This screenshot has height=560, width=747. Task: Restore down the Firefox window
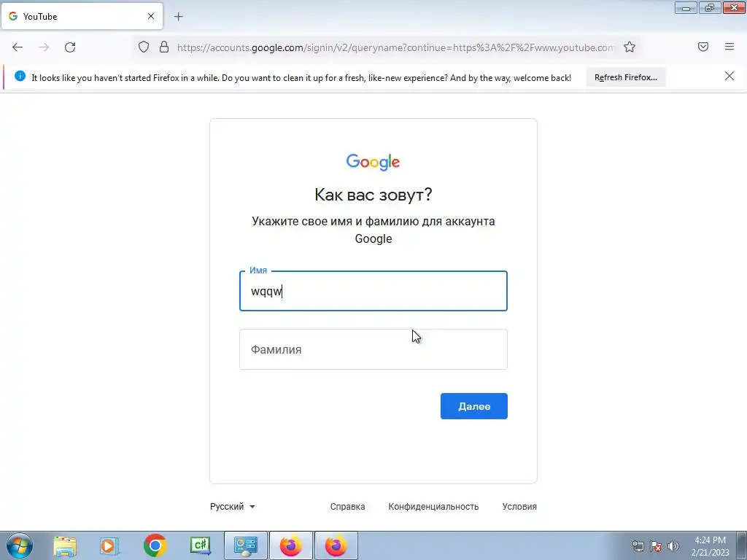710,7
